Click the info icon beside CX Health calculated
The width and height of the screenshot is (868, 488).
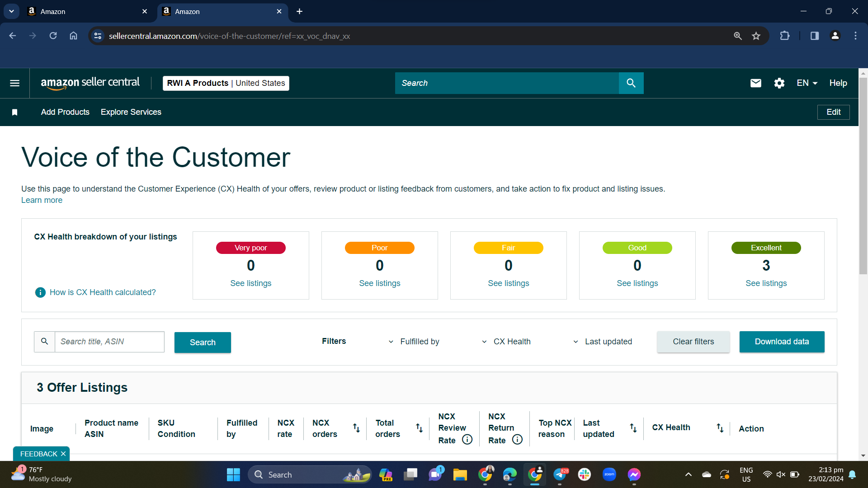(x=40, y=292)
